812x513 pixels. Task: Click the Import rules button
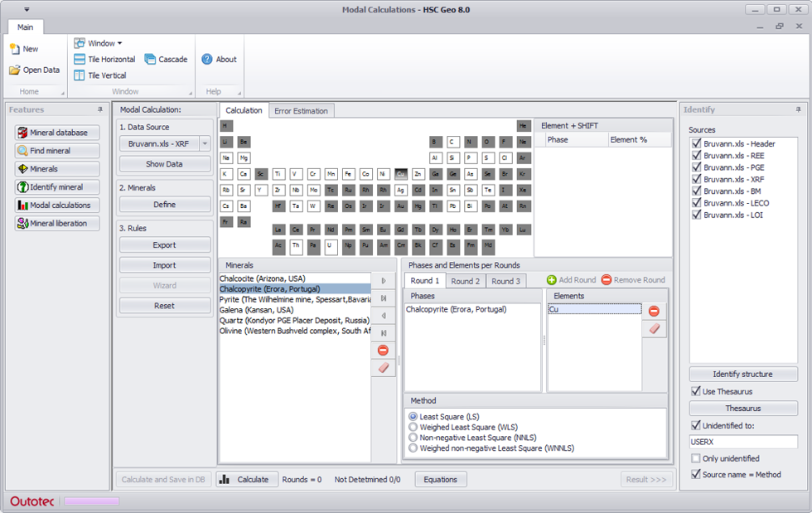pyautogui.click(x=164, y=265)
